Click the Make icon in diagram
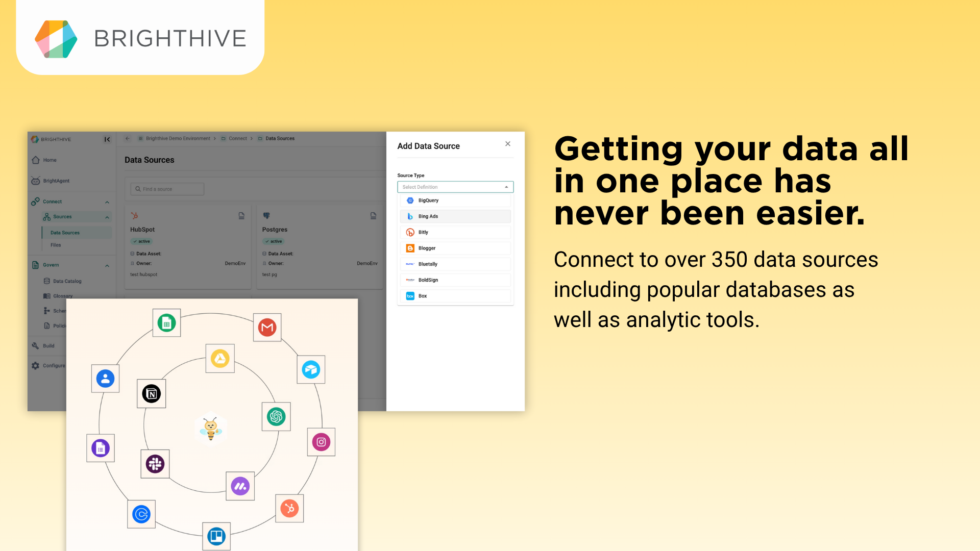This screenshot has height=551, width=980. 240,486
